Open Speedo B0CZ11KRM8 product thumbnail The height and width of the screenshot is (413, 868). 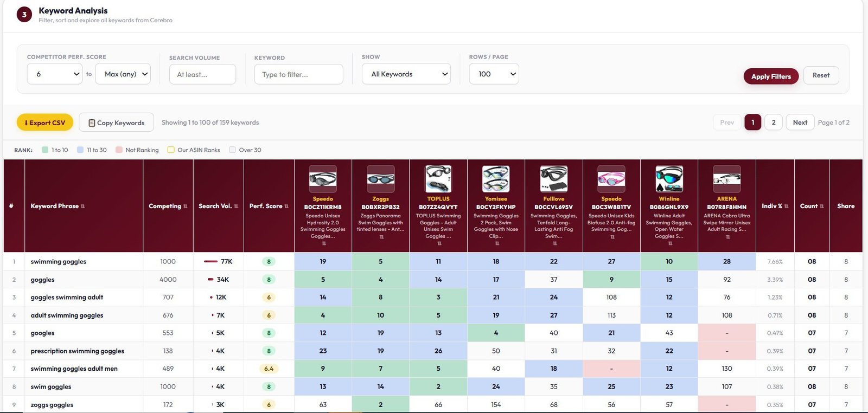[x=323, y=179]
